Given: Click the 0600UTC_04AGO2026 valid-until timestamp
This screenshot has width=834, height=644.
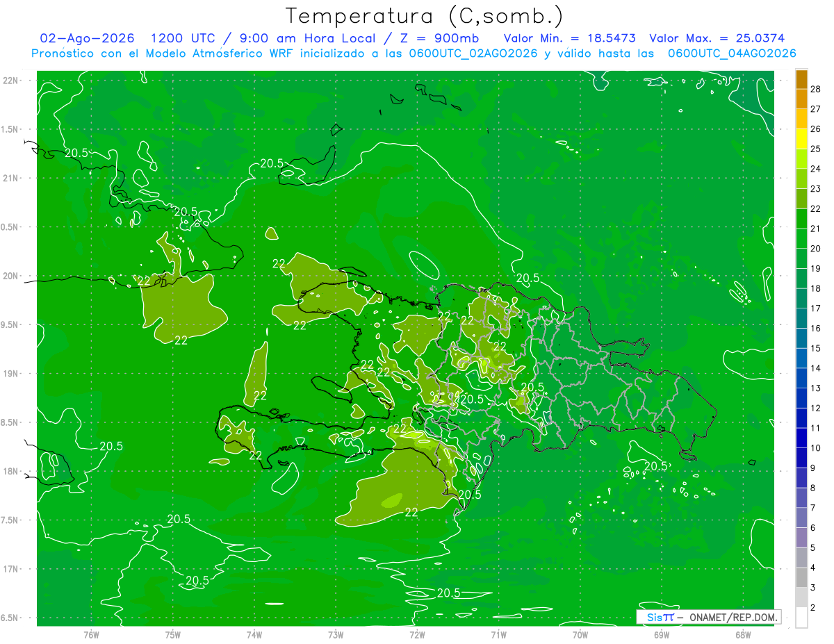Looking at the screenshot, I should tap(732, 53).
